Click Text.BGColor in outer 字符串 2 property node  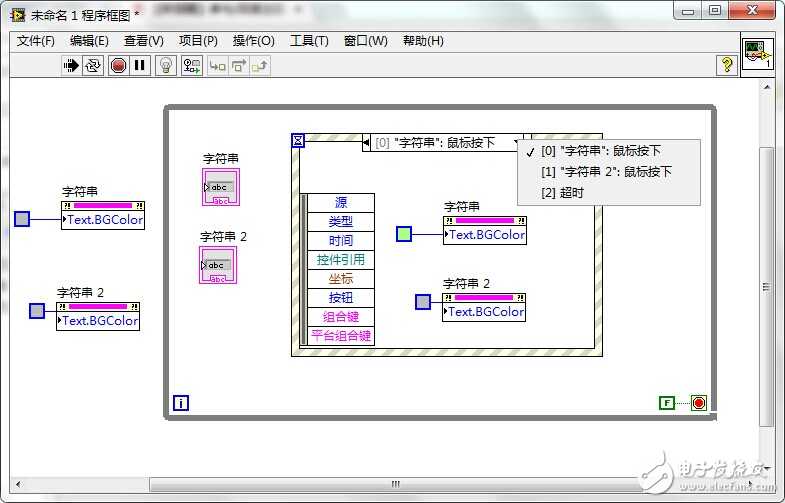point(100,321)
